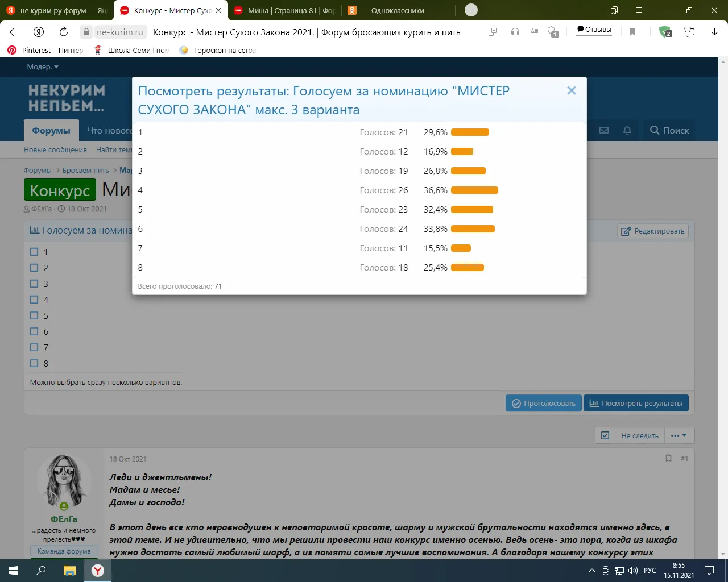Open the forum notifications bell
This screenshot has height=582, width=728.
[x=627, y=130]
